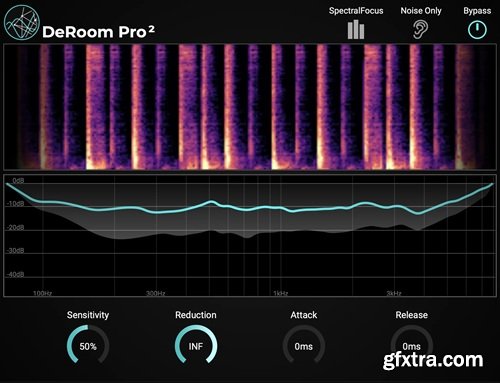Click the 0dB axis label
The width and height of the screenshot is (500, 383).
click(18, 181)
